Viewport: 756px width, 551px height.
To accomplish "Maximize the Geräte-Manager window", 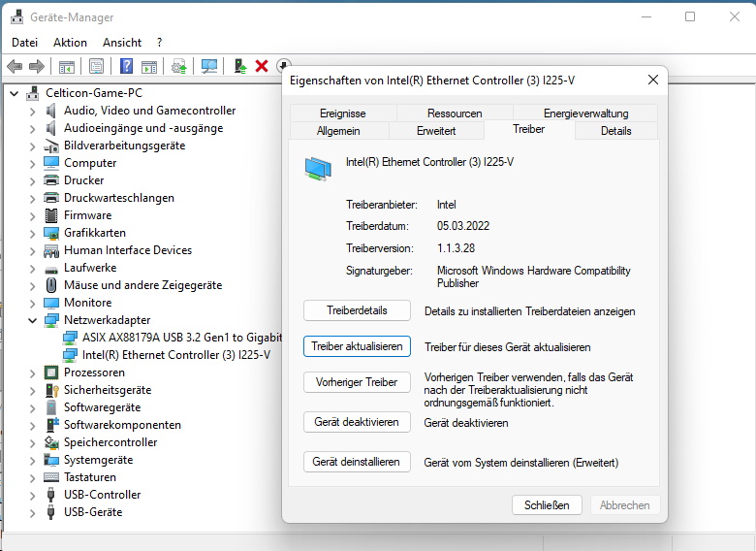I will tap(690, 16).
